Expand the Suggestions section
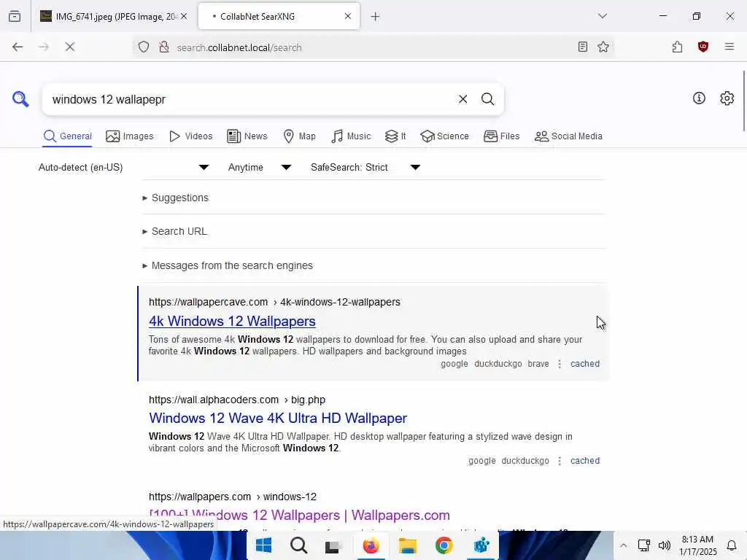The image size is (747, 560). (x=175, y=198)
